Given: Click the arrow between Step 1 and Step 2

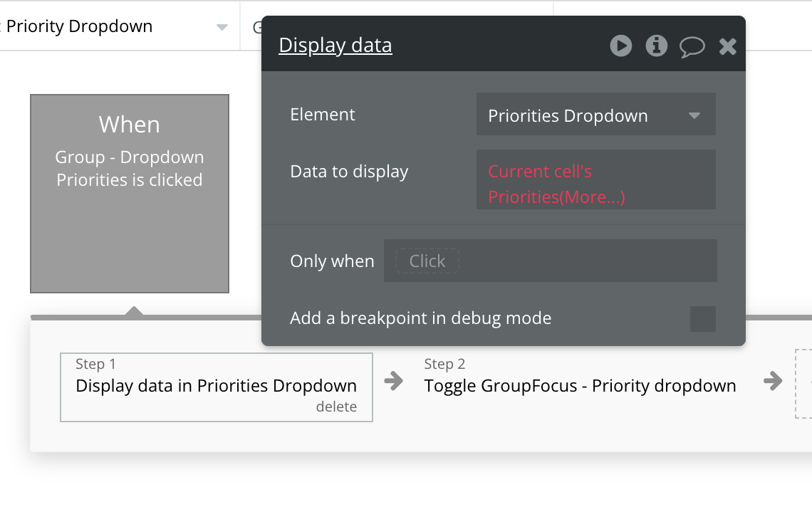Looking at the screenshot, I should (393, 381).
